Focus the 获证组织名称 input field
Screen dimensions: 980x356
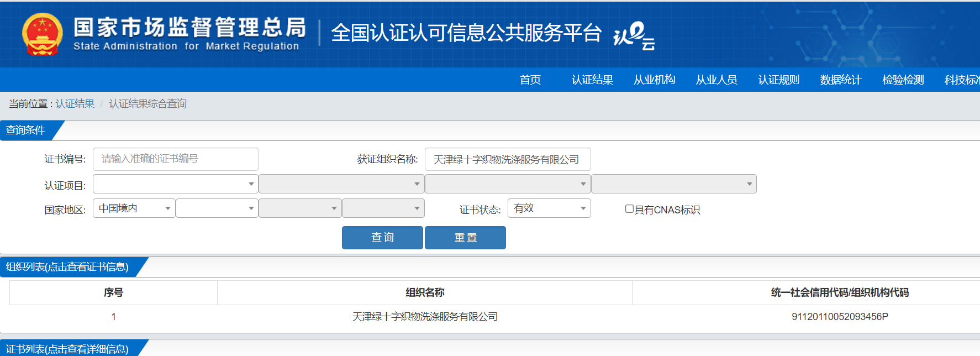click(508, 159)
